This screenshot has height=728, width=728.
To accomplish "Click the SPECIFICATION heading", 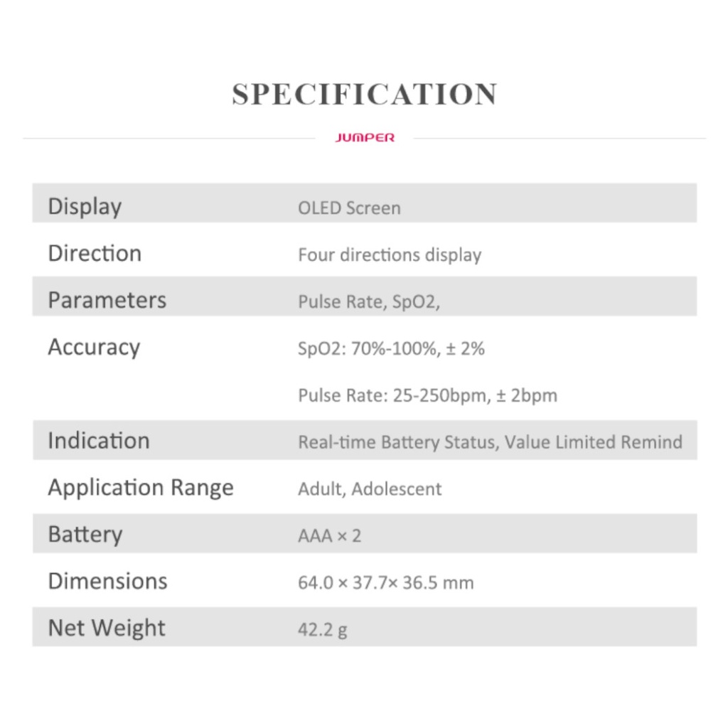I will click(364, 95).
